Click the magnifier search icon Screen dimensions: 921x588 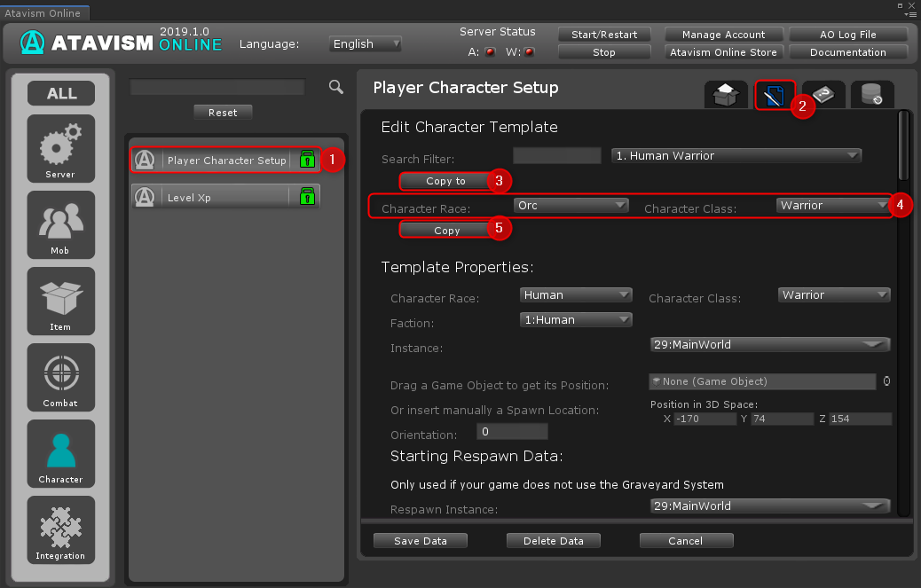[336, 87]
